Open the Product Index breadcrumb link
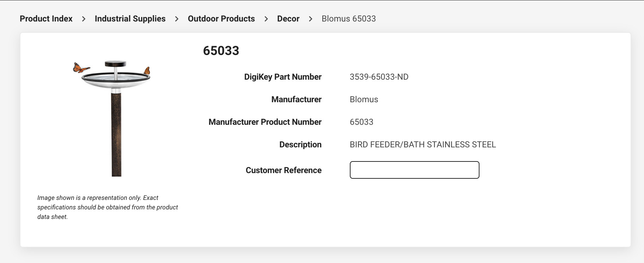This screenshot has height=263, width=644. click(x=46, y=19)
